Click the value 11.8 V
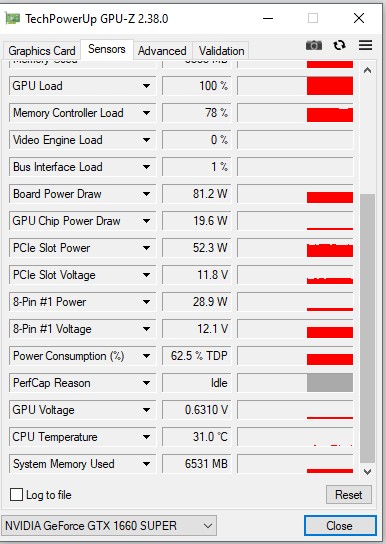This screenshot has width=386, height=544. (197, 275)
